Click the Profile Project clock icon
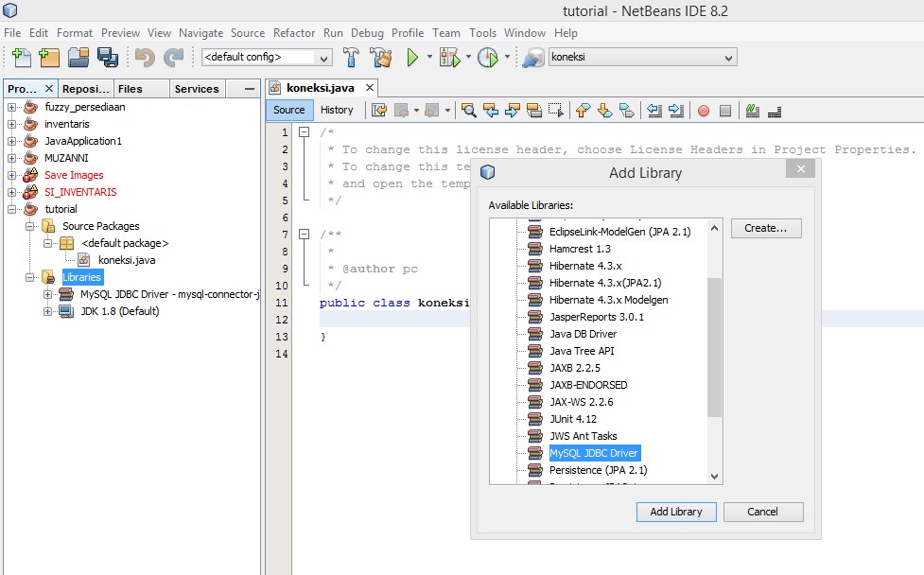 [x=487, y=58]
